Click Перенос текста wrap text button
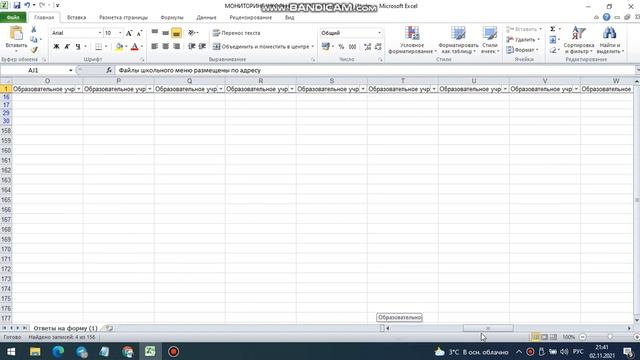Screen dimensions: 640x360 point(236,33)
